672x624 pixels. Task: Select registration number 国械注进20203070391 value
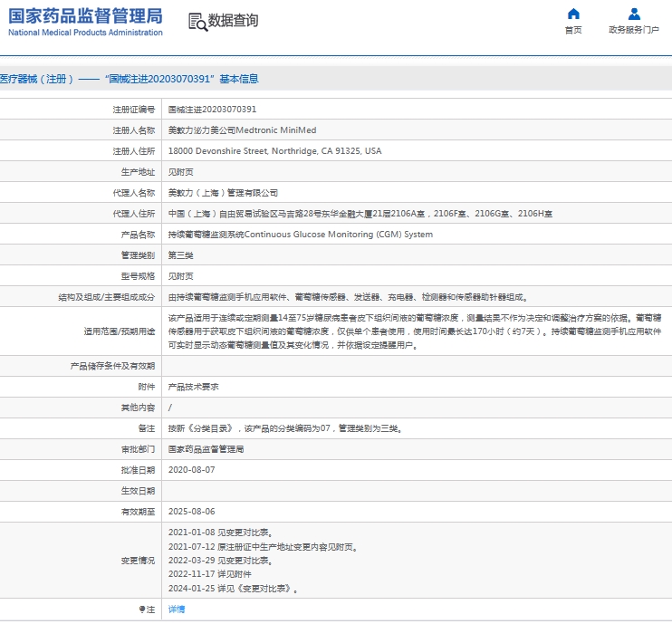[212, 110]
